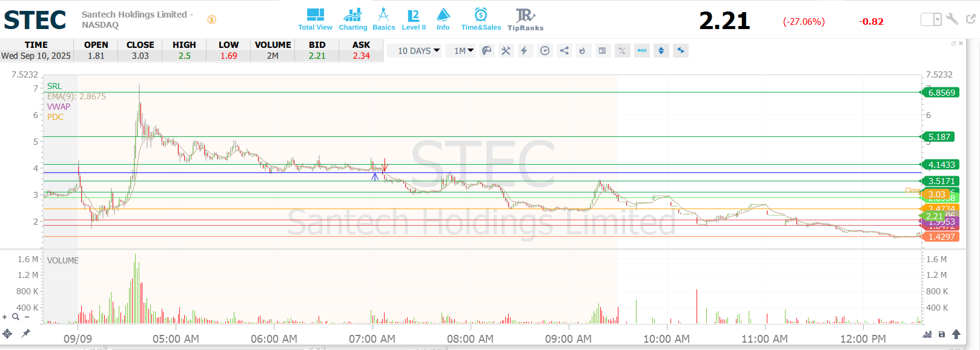980x350 pixels.
Task: Open the chart color palette settings
Action: [486, 51]
